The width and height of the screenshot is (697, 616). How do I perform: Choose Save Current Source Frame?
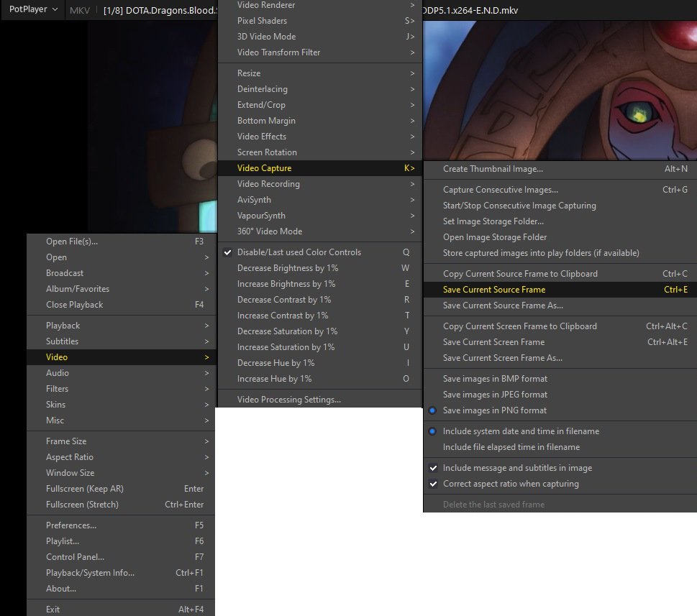560,290
